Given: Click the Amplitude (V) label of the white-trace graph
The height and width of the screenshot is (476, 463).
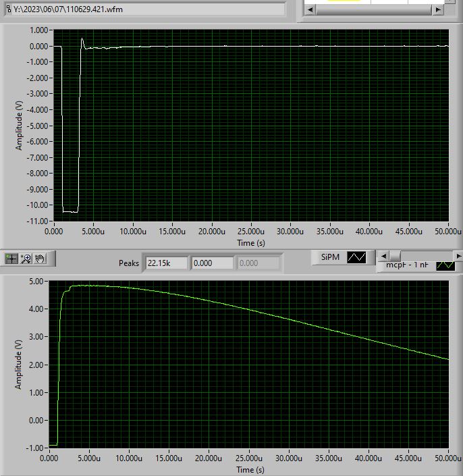Looking at the screenshot, I should (19, 126).
